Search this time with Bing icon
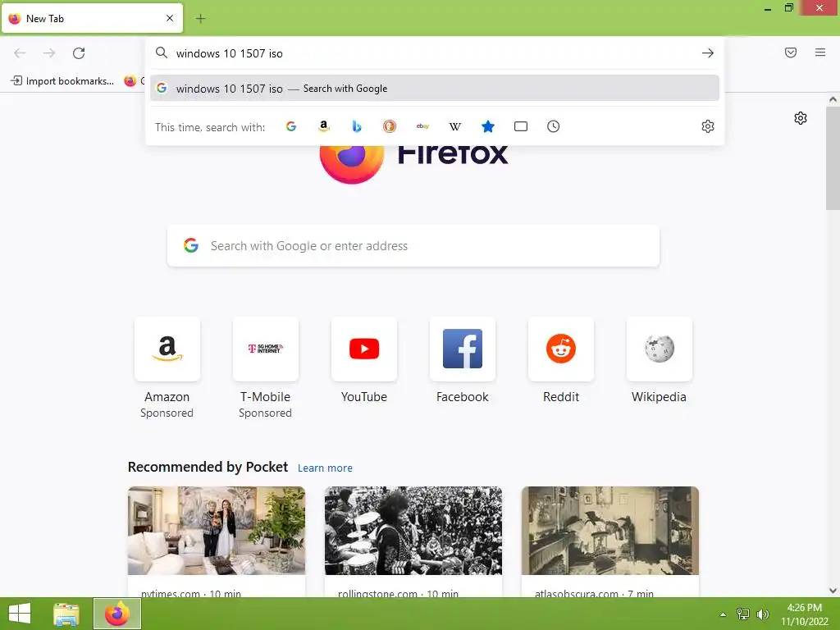 point(357,126)
